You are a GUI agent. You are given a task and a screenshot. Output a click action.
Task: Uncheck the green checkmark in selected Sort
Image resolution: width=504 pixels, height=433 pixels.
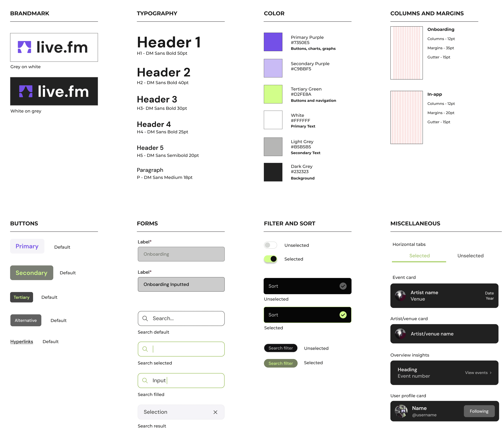(x=343, y=315)
